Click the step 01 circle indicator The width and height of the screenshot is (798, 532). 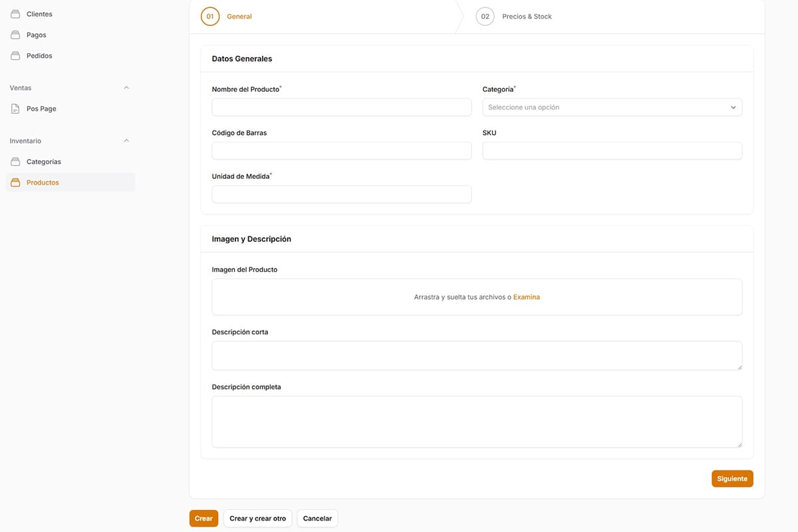[209, 16]
